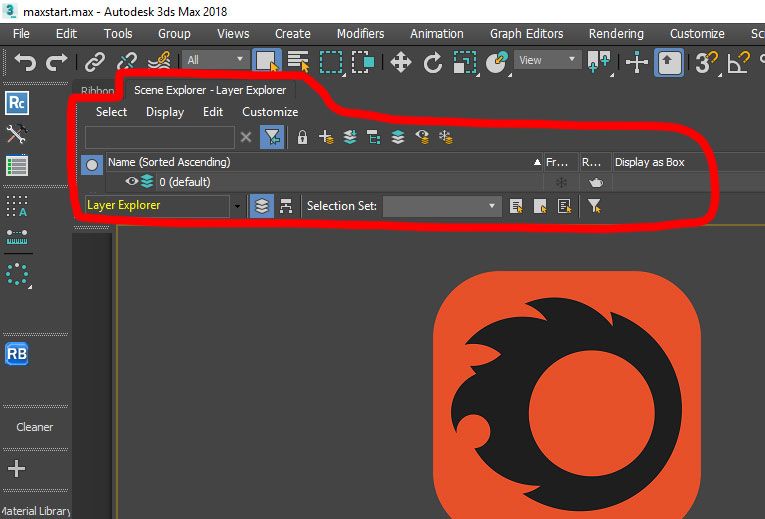Viewport: 765px width, 519px height.
Task: Click the Add Selection to Layer icon
Action: click(x=350, y=137)
